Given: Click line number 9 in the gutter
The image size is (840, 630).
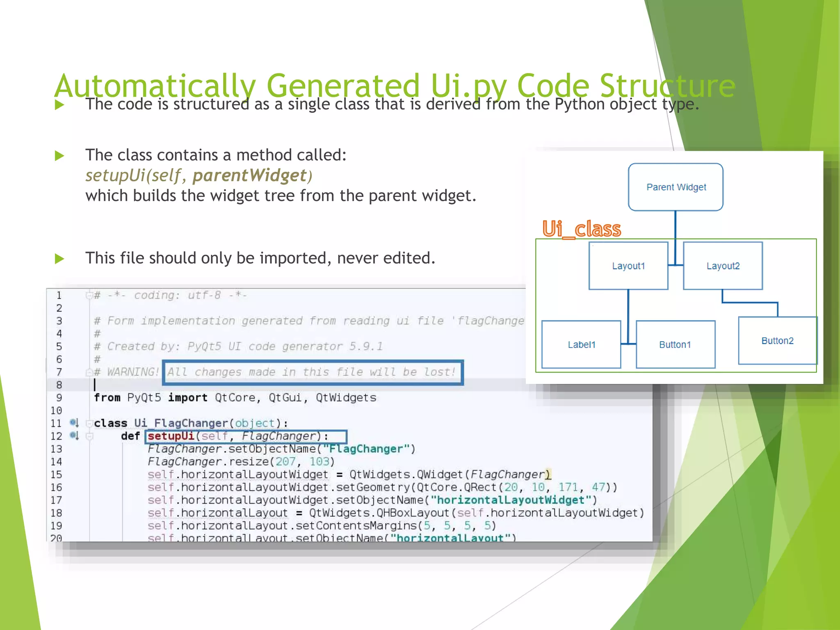Looking at the screenshot, I should [x=59, y=397].
